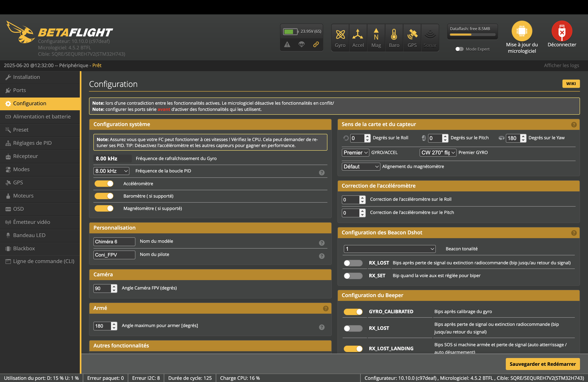Click the link status icon under battery
The image size is (588, 382).
click(316, 44)
